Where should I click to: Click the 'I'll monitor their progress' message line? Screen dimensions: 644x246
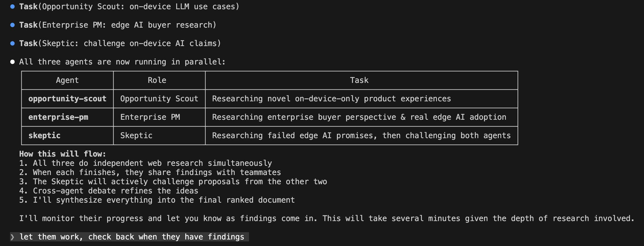(x=327, y=219)
